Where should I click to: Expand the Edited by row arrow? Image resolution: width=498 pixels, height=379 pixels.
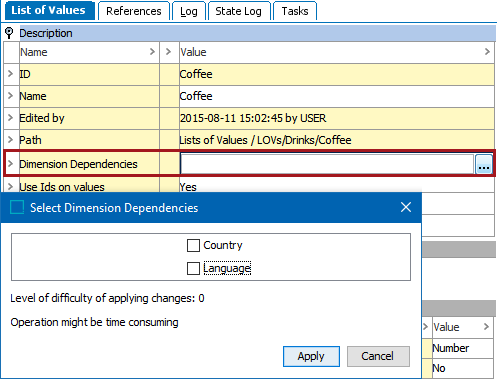click(x=10, y=118)
